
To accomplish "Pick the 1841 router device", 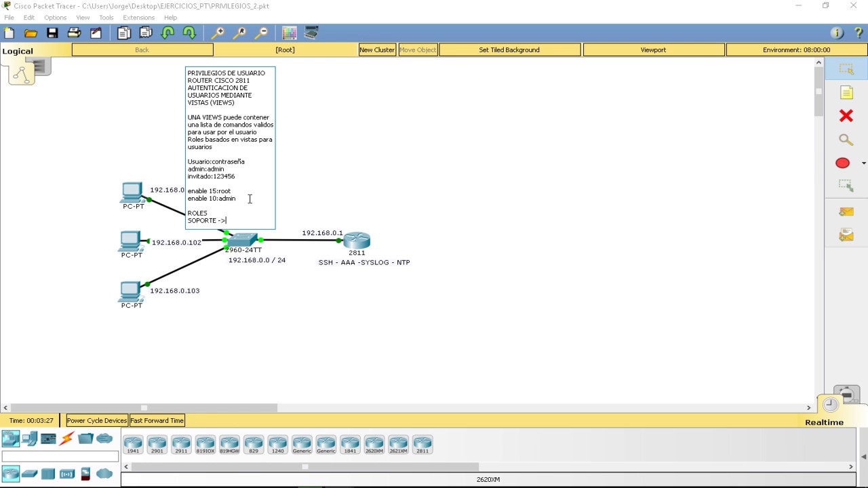I will point(350,445).
